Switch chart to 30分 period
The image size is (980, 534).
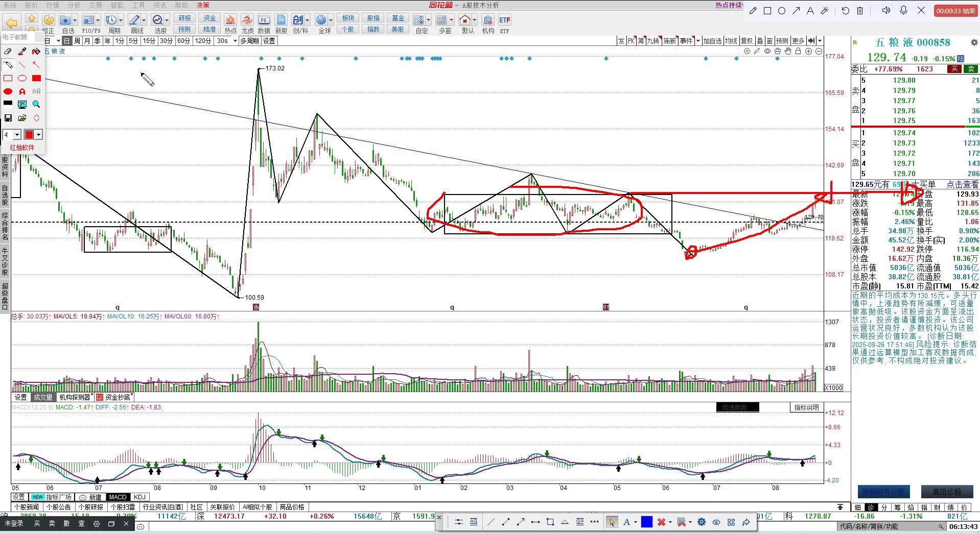pos(166,41)
